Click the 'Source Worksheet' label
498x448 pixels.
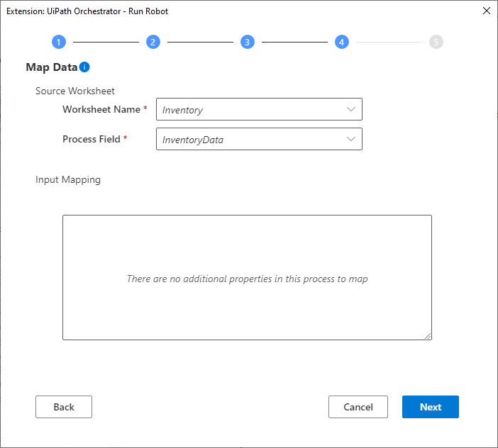[x=75, y=91]
